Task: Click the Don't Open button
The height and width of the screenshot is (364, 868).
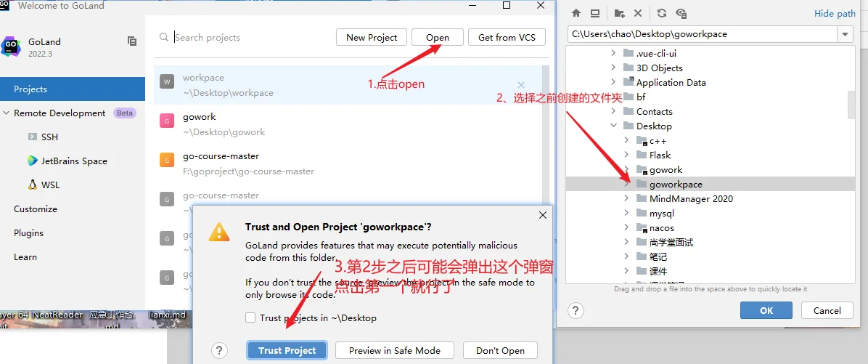Action: 500,350
